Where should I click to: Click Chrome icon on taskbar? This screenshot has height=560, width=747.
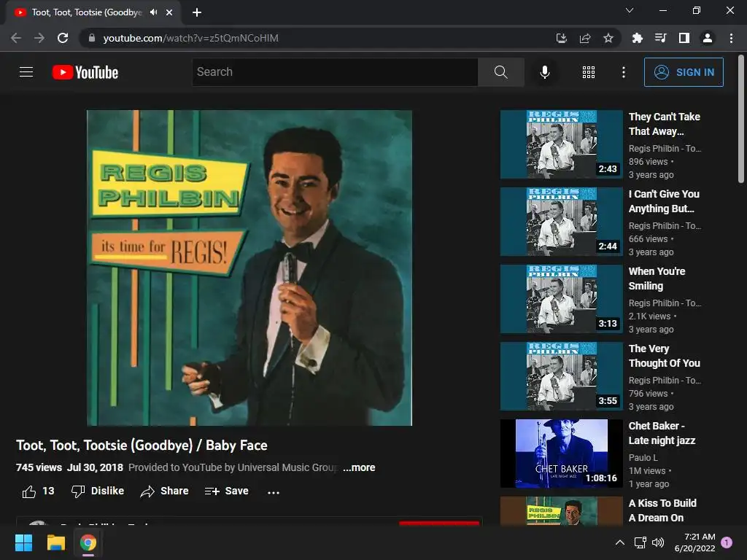coord(88,542)
